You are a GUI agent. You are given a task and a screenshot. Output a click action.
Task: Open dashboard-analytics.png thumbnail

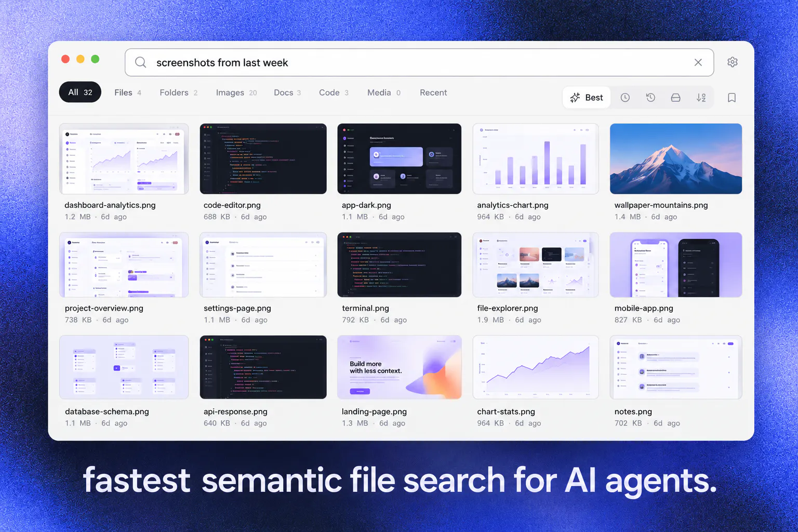pos(124,158)
